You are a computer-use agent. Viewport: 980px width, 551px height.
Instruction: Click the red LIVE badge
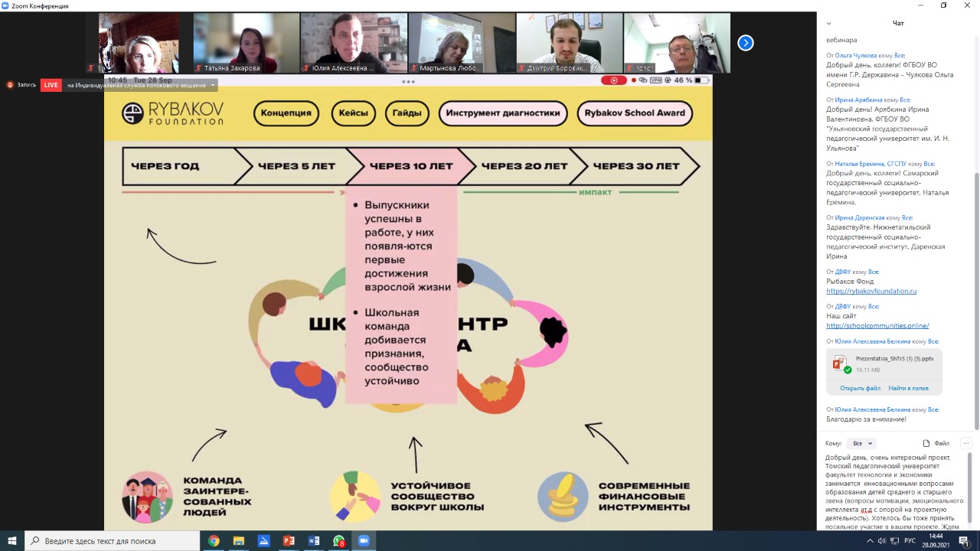51,85
